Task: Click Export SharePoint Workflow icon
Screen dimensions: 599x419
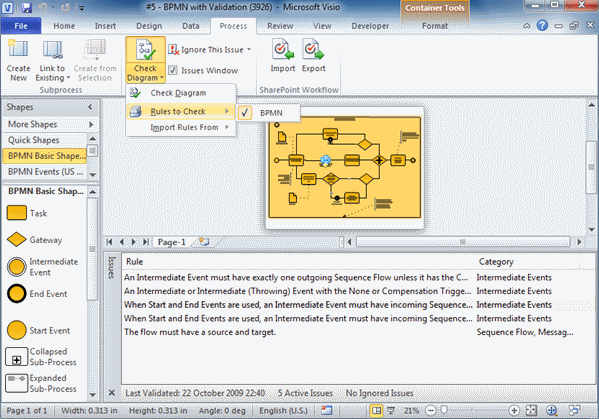Action: coord(313,50)
